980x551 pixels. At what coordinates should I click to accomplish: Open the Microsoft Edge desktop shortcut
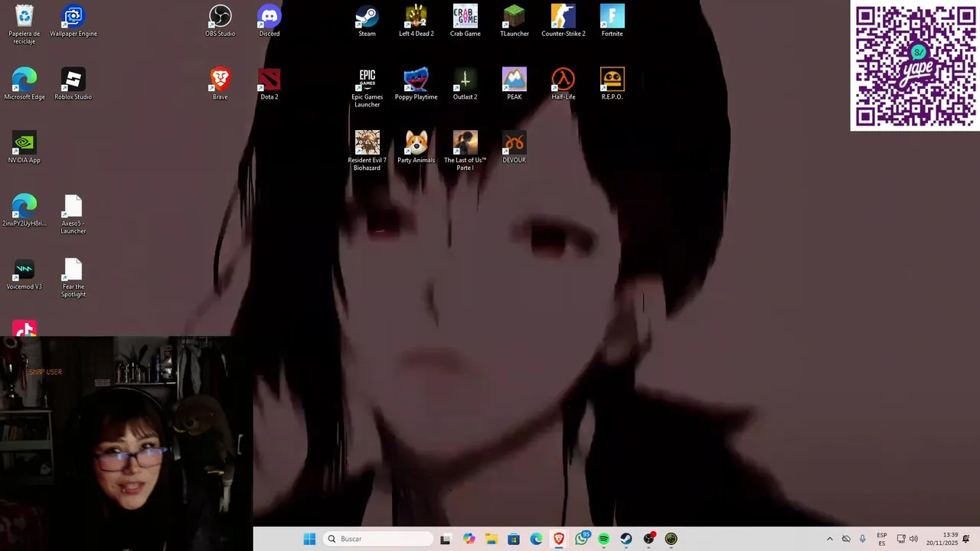tap(24, 84)
